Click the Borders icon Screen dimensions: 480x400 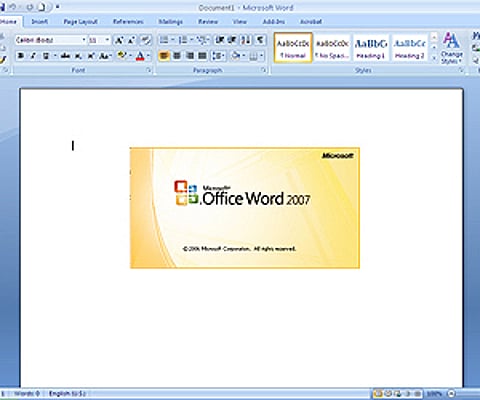[254, 56]
